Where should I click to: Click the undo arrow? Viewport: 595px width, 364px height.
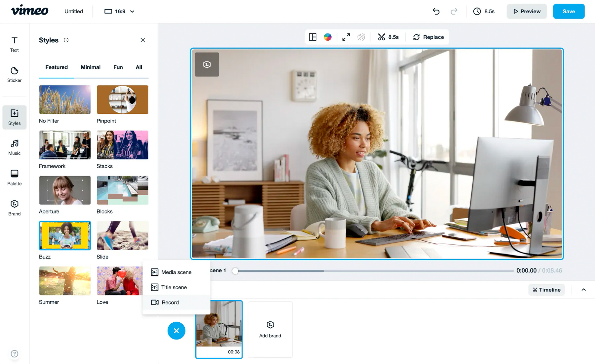click(x=436, y=11)
